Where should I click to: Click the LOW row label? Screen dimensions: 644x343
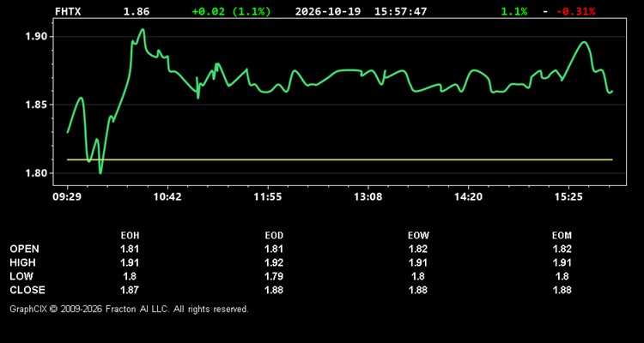click(21, 276)
